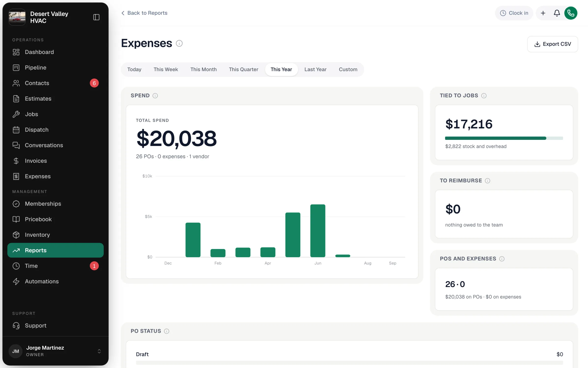
Task: Show info icon for TIED TO JOBS
Action: point(484,96)
